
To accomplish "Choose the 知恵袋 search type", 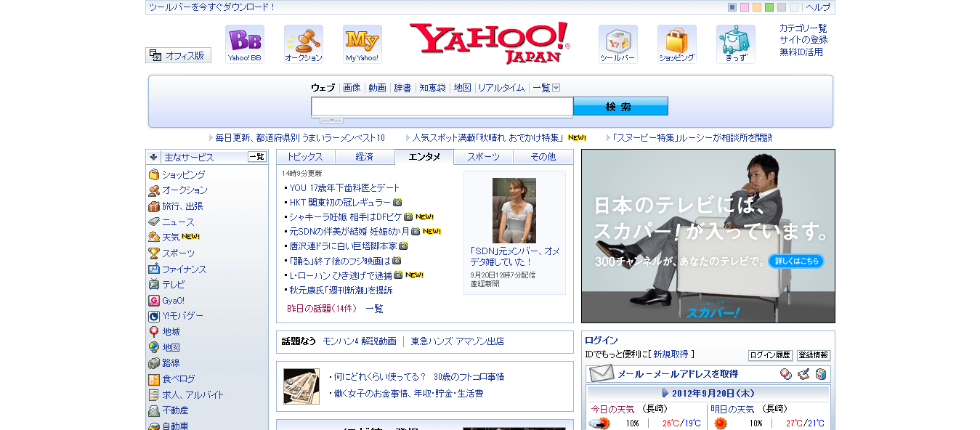I will [432, 88].
